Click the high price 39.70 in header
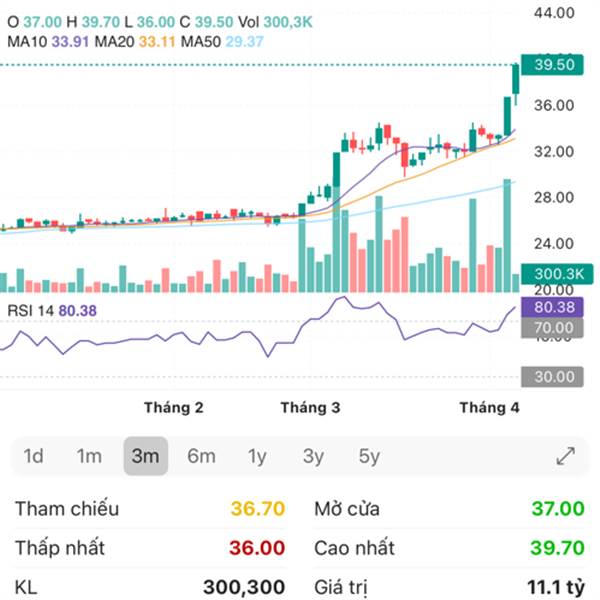Image resolution: width=600 pixels, height=600 pixels. (x=101, y=22)
